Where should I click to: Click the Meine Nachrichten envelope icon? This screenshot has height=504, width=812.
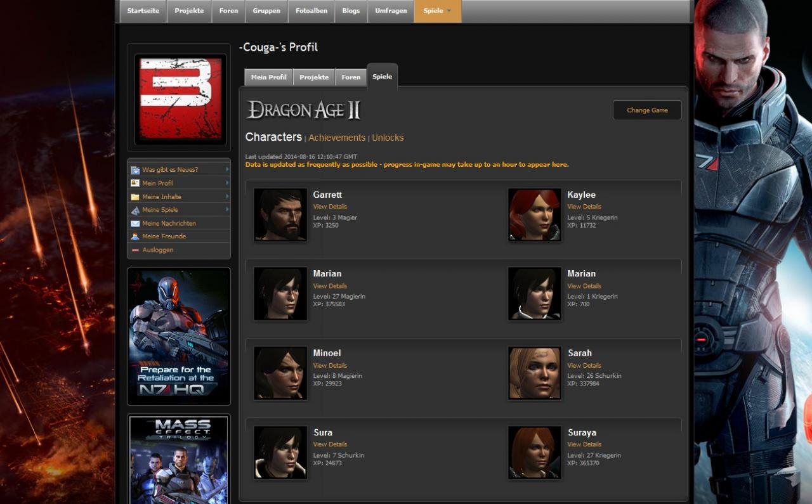135,223
